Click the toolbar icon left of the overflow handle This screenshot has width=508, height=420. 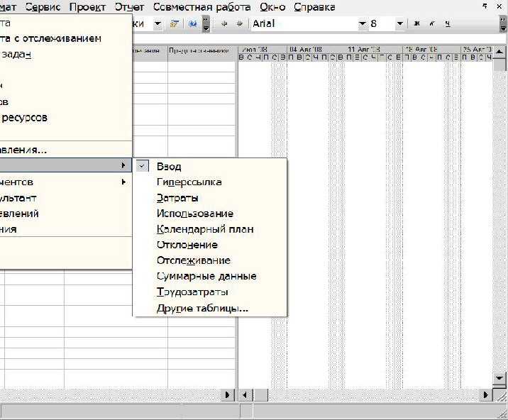[192, 23]
